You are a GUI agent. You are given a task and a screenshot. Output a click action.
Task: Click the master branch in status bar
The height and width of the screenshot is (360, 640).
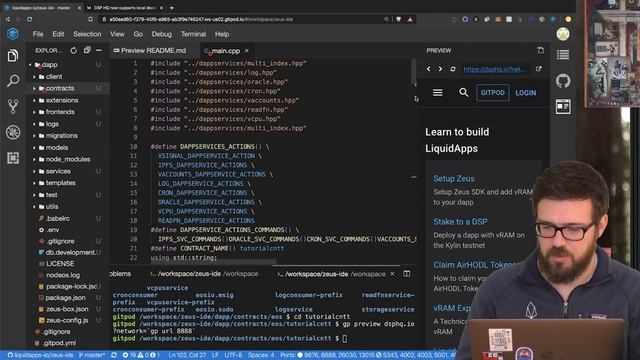(92, 355)
